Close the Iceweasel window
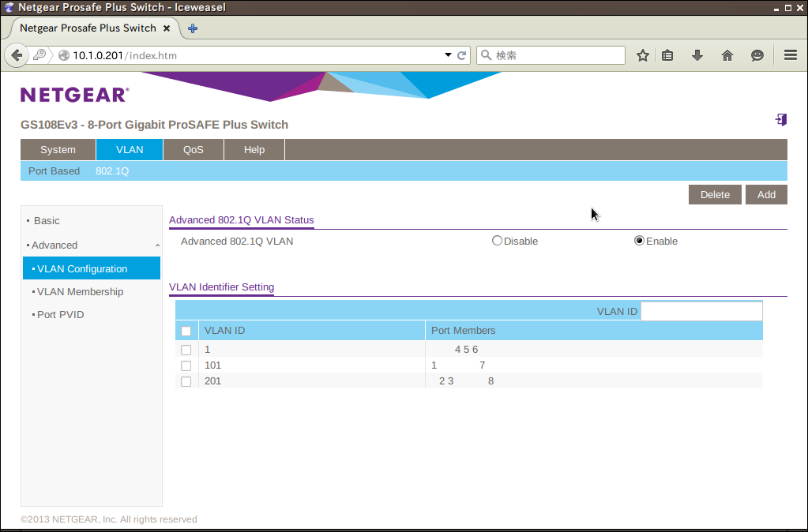The height and width of the screenshot is (532, 808). 800,8
